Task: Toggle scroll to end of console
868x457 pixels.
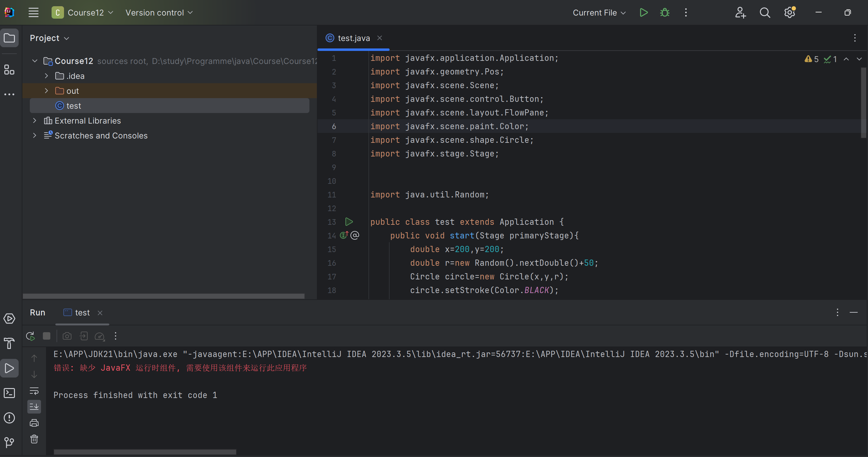Action: [x=34, y=406]
